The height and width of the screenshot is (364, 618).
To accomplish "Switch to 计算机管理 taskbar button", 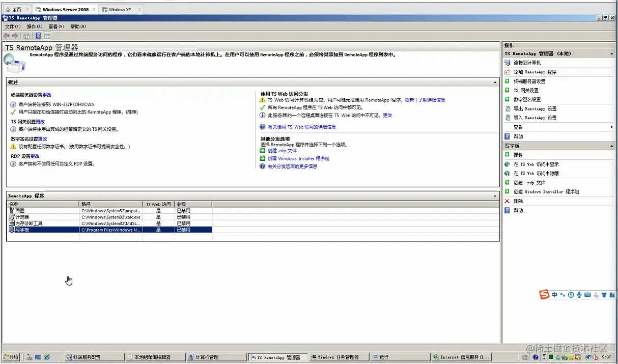I will (216, 357).
